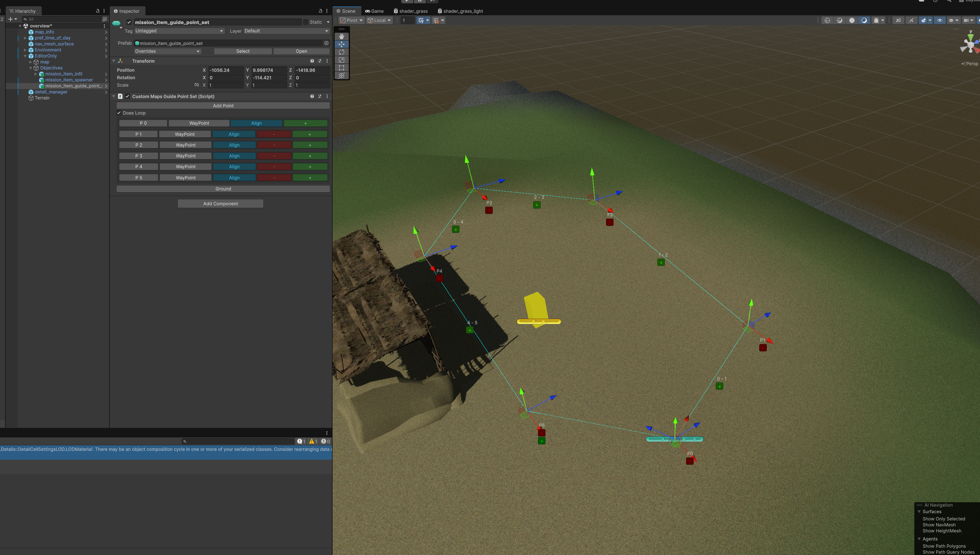Toggle the Static checkbox

[x=306, y=22]
